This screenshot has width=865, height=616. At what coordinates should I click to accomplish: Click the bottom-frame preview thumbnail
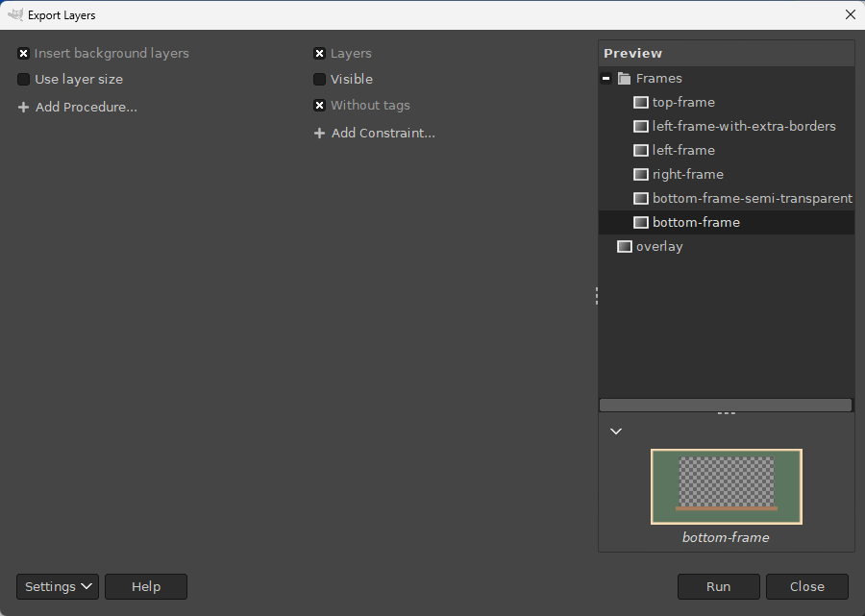pos(726,486)
